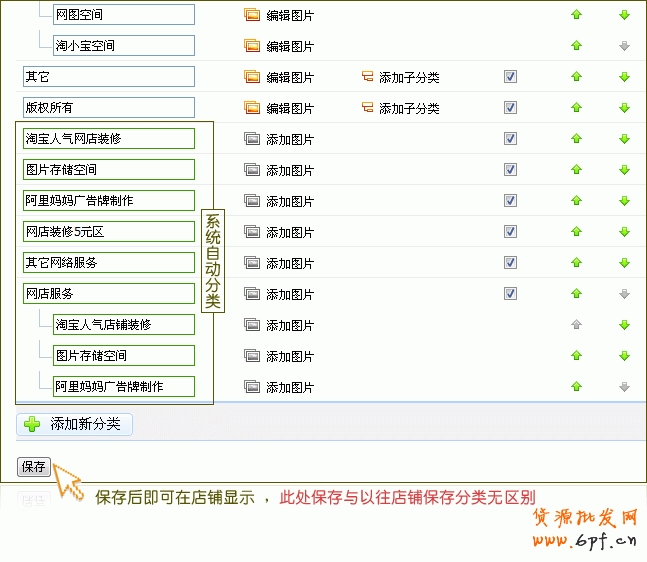Toggle the checkbox in 网店服务 row

510,294
